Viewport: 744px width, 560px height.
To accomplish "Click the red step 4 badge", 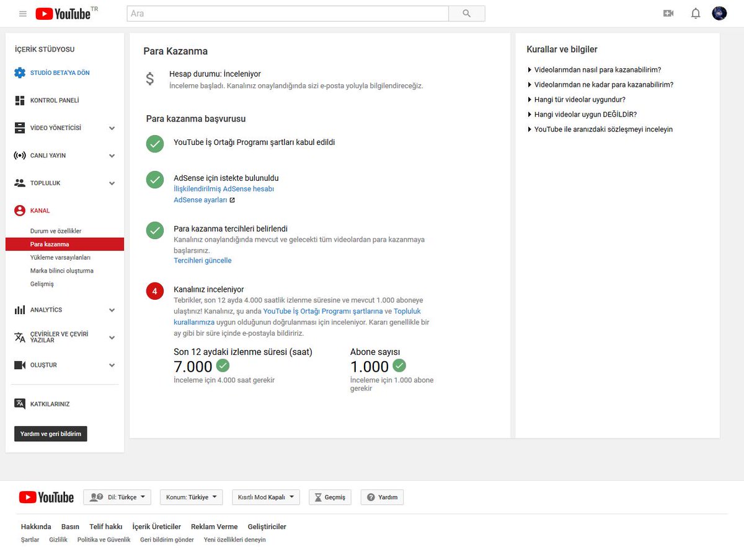I will pyautogui.click(x=155, y=291).
